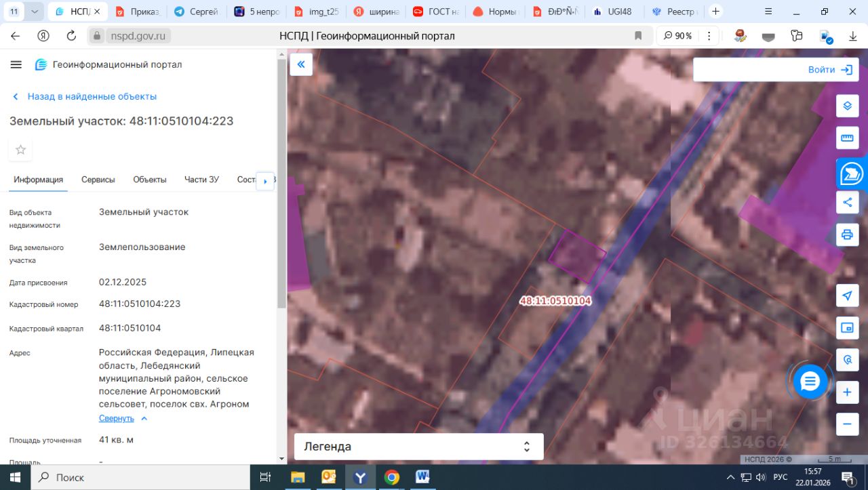
Task: Go back in browser history
Action: [x=16, y=36]
